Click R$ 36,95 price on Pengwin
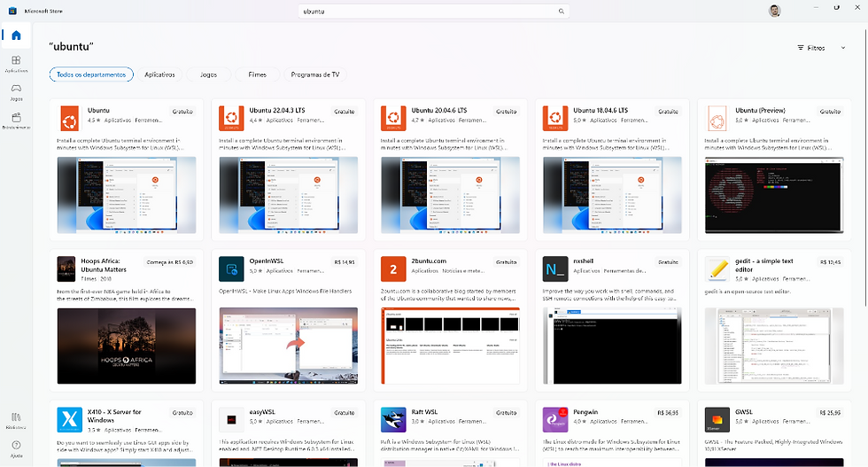 tap(668, 413)
